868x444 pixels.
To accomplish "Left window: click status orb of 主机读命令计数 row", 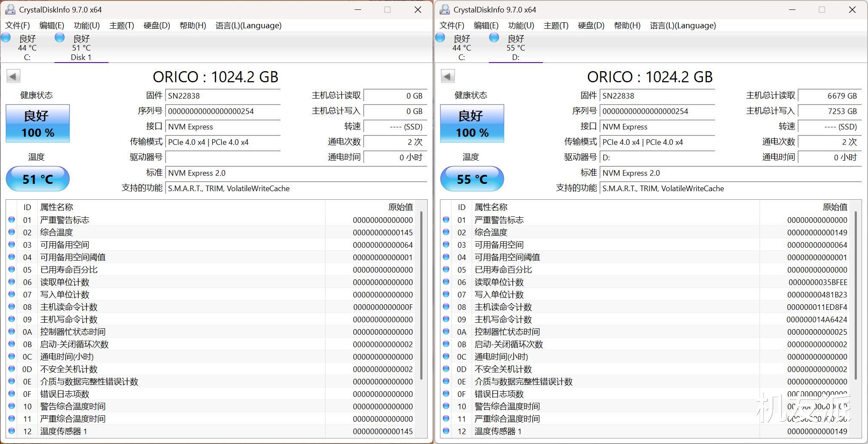I will pos(12,307).
